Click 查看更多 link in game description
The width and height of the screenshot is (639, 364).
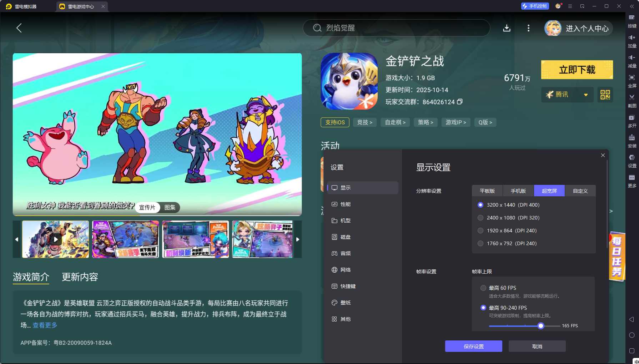click(45, 325)
